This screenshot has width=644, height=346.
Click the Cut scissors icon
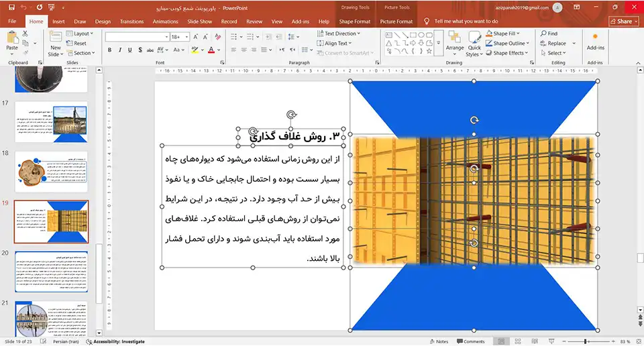click(25, 34)
